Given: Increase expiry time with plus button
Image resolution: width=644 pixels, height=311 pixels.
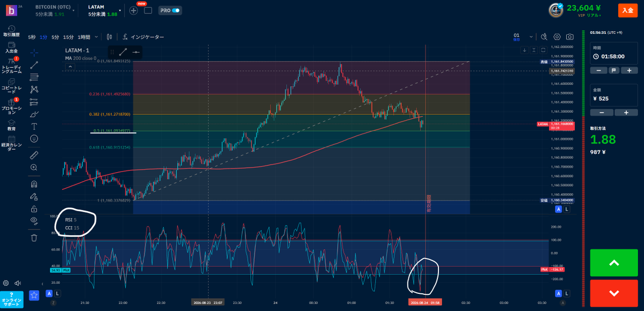Looking at the screenshot, I should click(629, 70).
